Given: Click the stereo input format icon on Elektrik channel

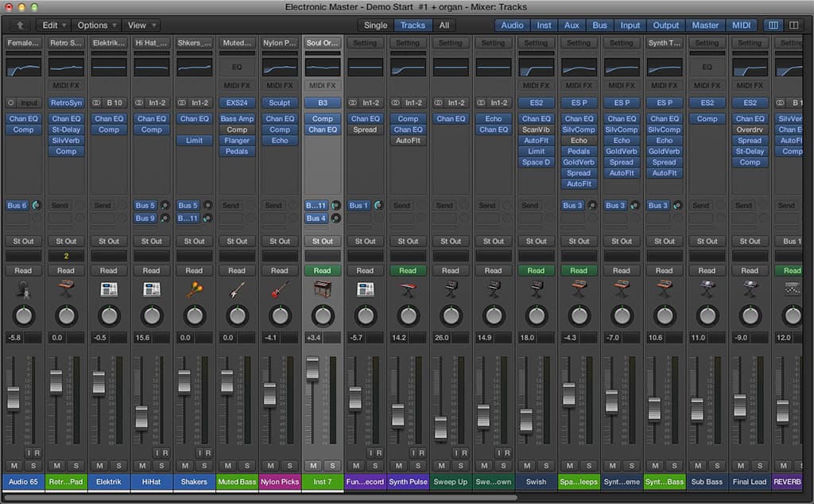Looking at the screenshot, I should tap(96, 103).
